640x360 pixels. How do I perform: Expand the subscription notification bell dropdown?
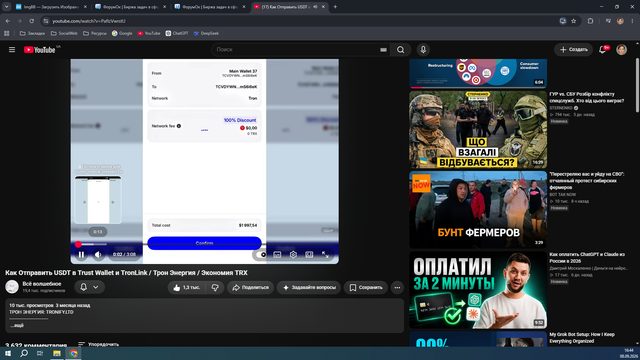pyautogui.click(x=90, y=287)
